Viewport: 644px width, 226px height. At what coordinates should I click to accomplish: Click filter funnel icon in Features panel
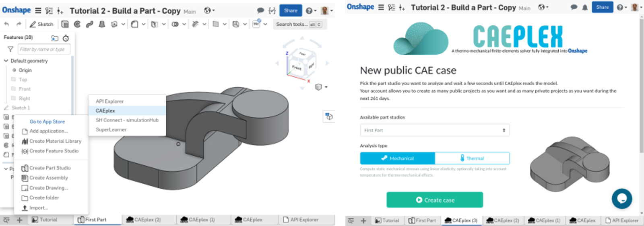[10, 49]
